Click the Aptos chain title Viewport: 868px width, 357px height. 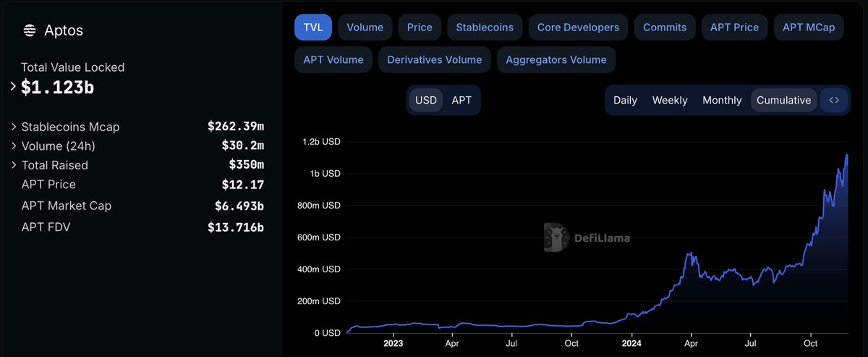coord(64,30)
